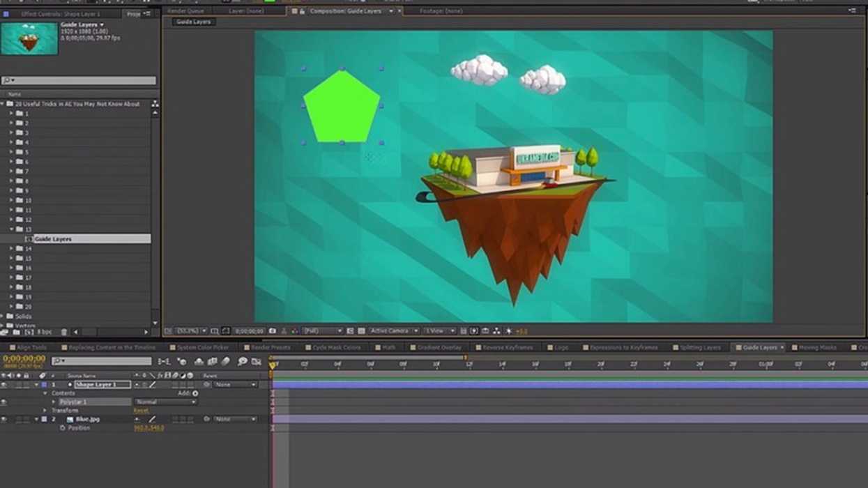Collapse the Contents group twirl arrow

pyautogui.click(x=46, y=393)
